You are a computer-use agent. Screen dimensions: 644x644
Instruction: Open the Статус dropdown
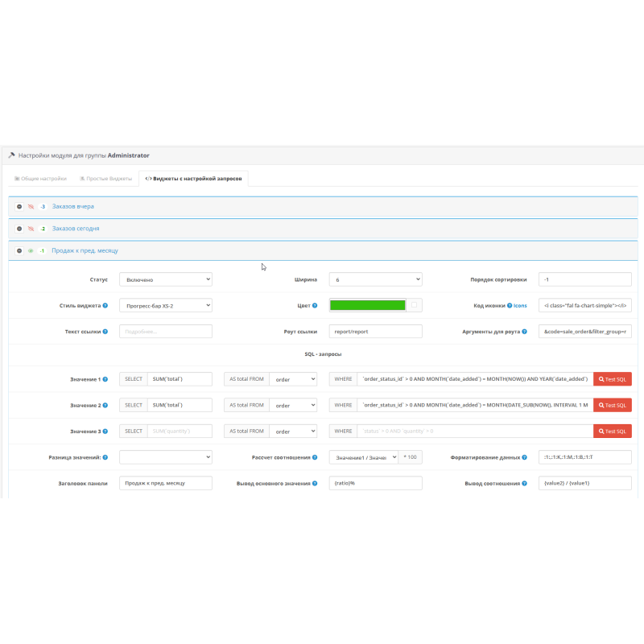(165, 279)
